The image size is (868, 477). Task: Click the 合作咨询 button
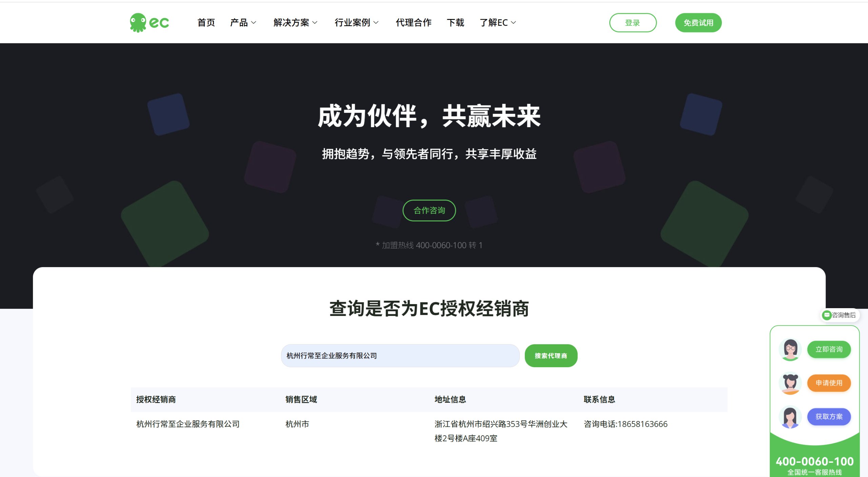click(x=429, y=211)
